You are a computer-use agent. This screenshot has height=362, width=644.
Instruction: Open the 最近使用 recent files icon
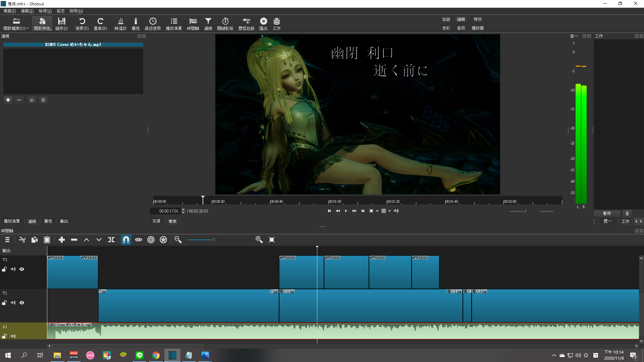click(153, 24)
